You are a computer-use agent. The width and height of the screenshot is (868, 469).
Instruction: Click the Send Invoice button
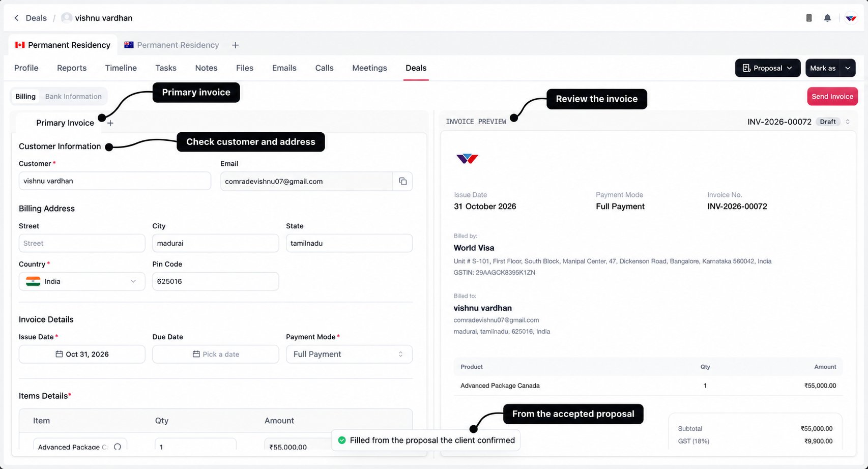point(832,97)
